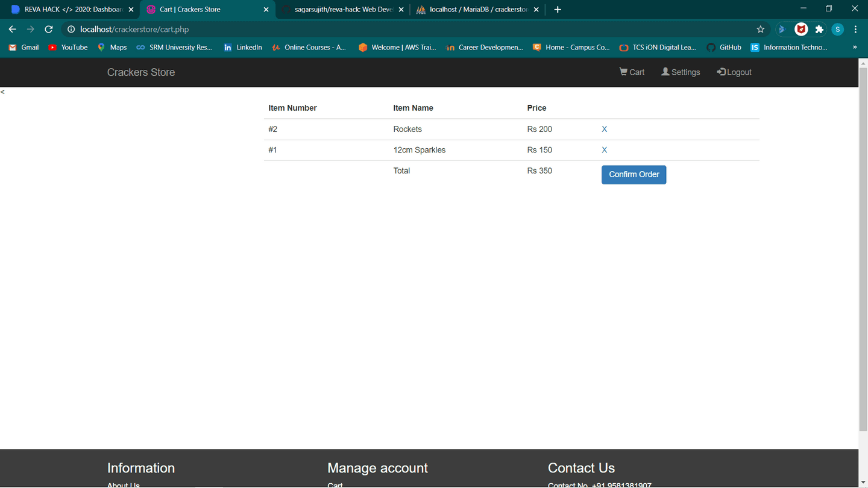Open the Maps bookmark

[x=112, y=47]
